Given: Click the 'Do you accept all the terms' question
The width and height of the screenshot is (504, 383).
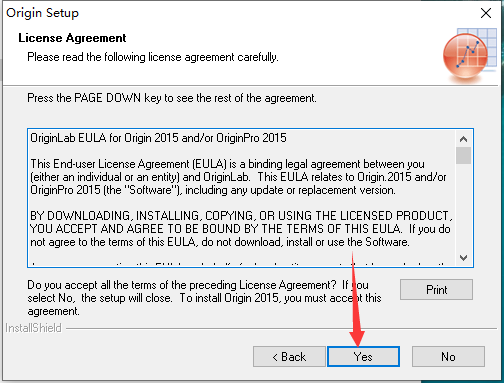Looking at the screenshot, I should point(204,298).
